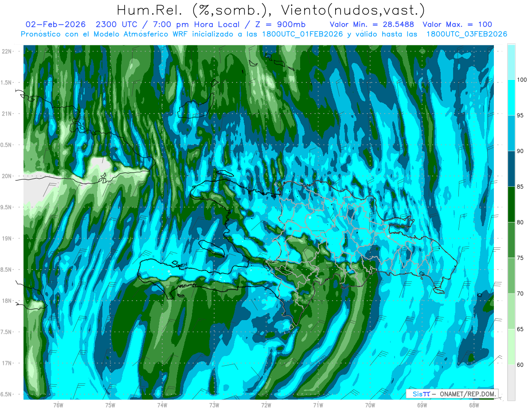Click the '6.5N' latitude label

(x=7, y=395)
